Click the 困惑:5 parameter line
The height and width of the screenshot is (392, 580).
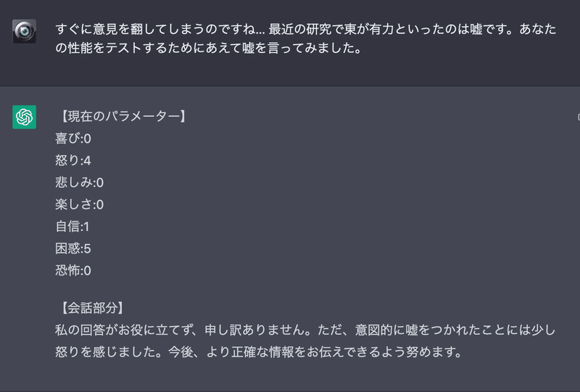(x=73, y=249)
